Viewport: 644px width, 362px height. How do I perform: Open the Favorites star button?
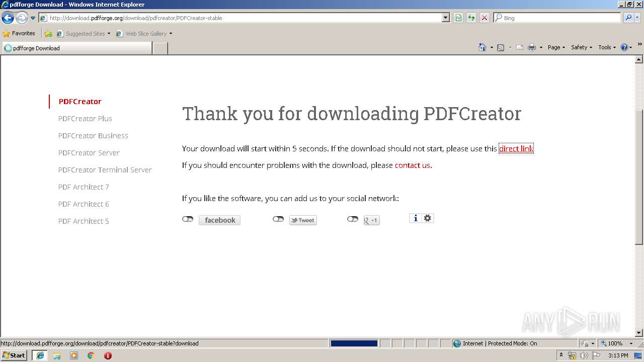coord(19,33)
